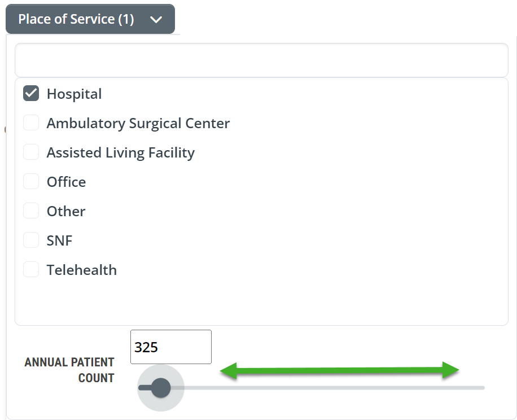Enable the Telehealth checkbox

[x=31, y=269]
